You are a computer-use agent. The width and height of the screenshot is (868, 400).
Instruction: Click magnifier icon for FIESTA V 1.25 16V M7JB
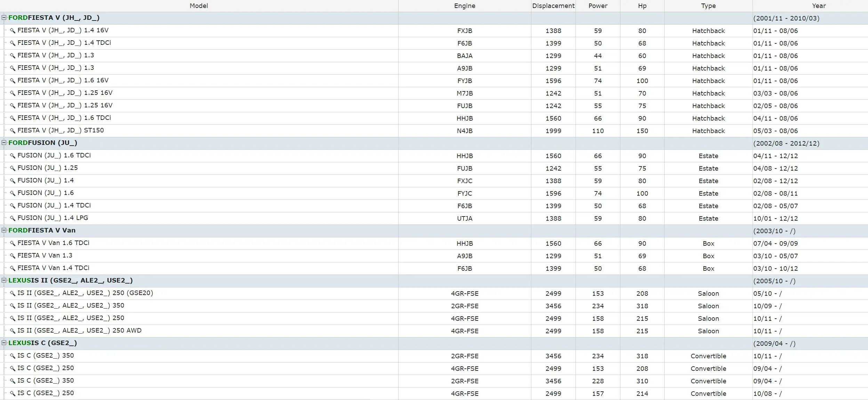(x=13, y=93)
